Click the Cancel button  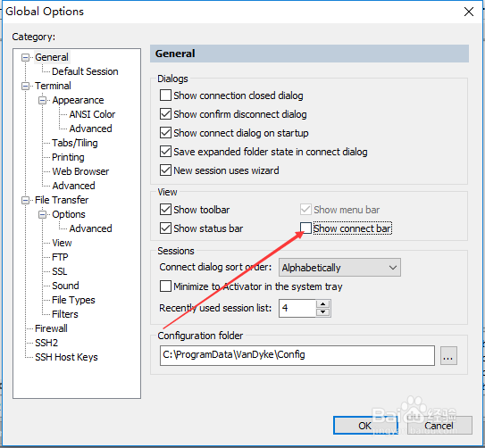pyautogui.click(x=439, y=426)
